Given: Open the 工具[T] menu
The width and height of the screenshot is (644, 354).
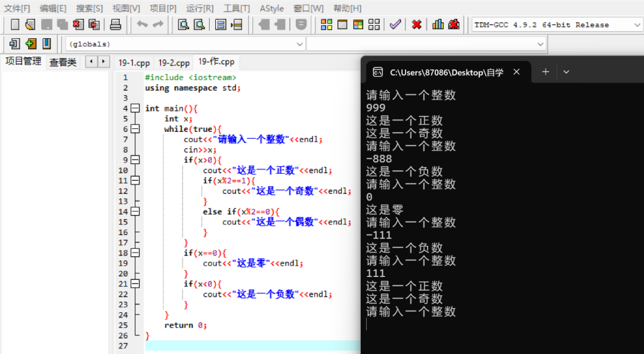Looking at the screenshot, I should point(237,8).
